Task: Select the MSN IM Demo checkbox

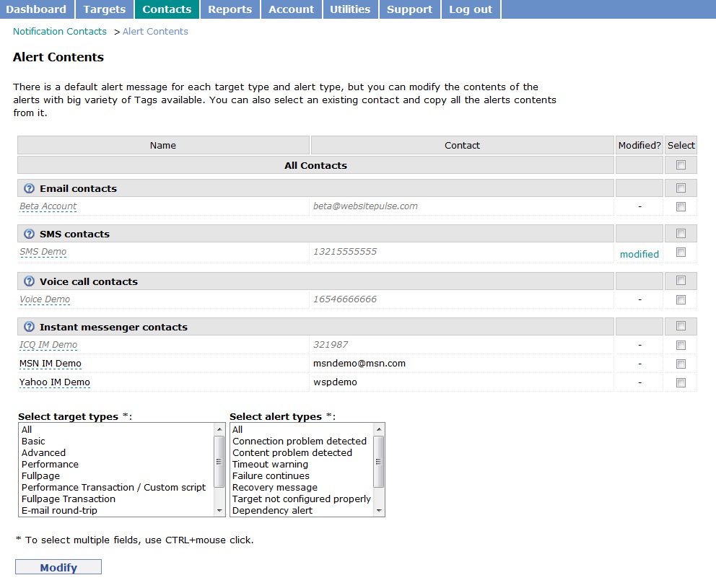Action: (x=681, y=364)
